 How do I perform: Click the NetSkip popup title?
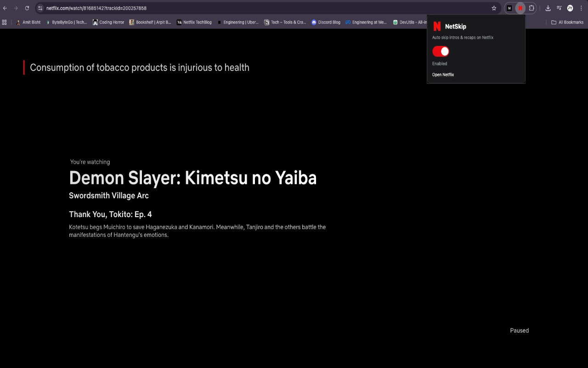click(456, 26)
